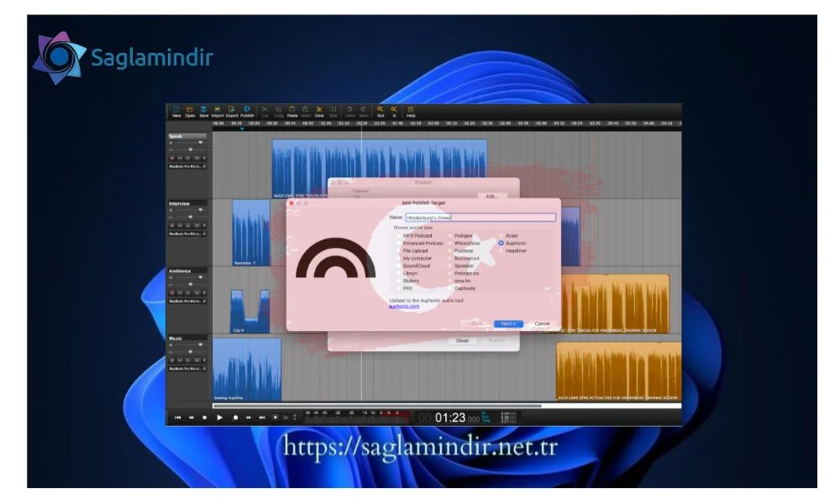The height and width of the screenshot is (504, 840).
Task: Click the Cut scissors icon
Action: (265, 112)
